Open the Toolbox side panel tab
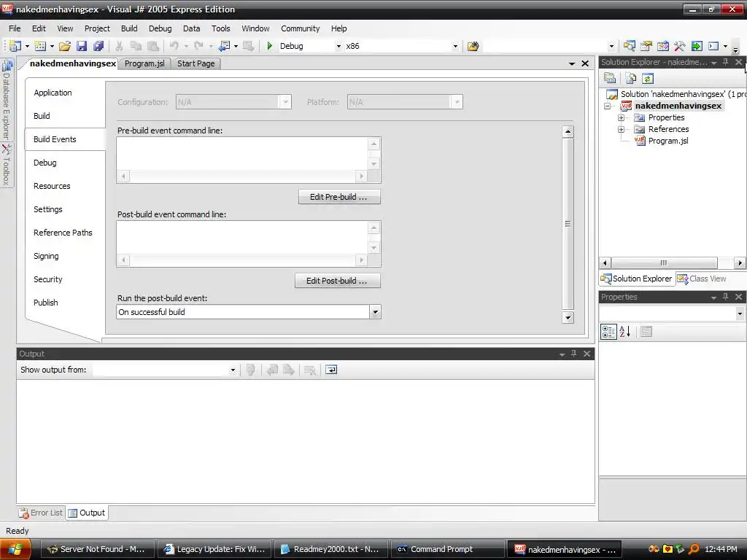 (6, 164)
